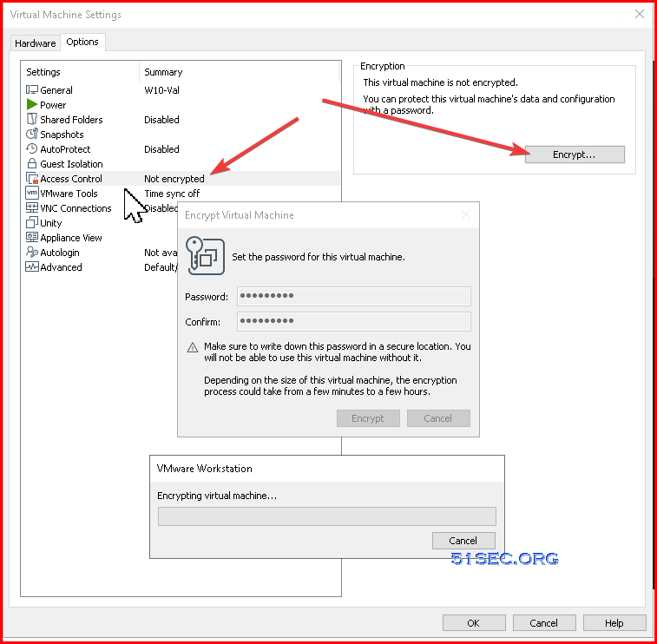Click the W10-Val summary value
This screenshot has width=657, height=644.
[x=161, y=90]
